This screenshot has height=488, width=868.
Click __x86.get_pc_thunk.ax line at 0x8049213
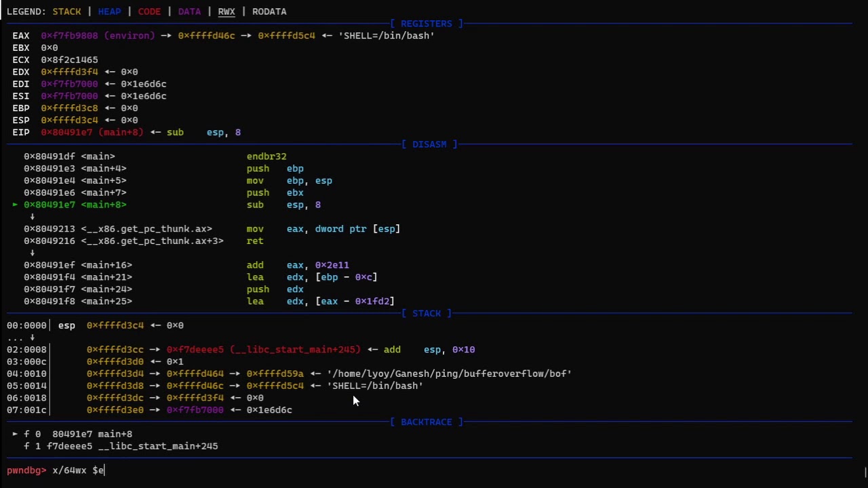pos(118,229)
